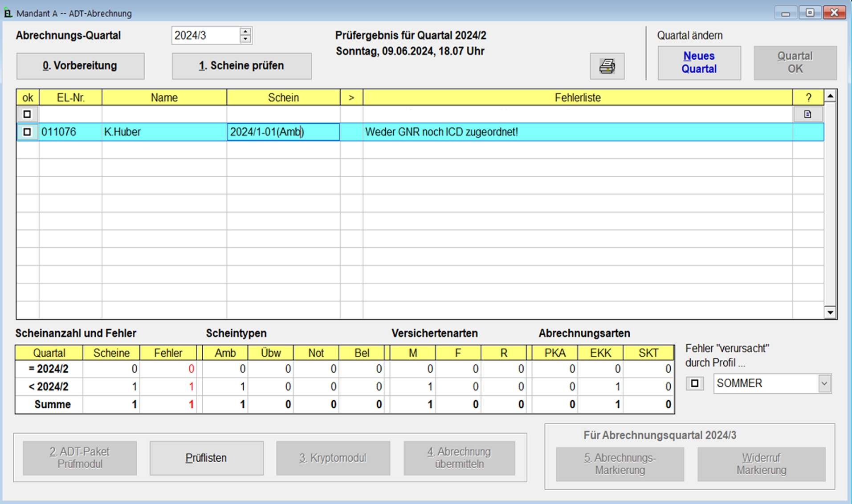Sort by the Fehlerliste column header
Image resolution: width=852 pixels, height=504 pixels.
577,98
